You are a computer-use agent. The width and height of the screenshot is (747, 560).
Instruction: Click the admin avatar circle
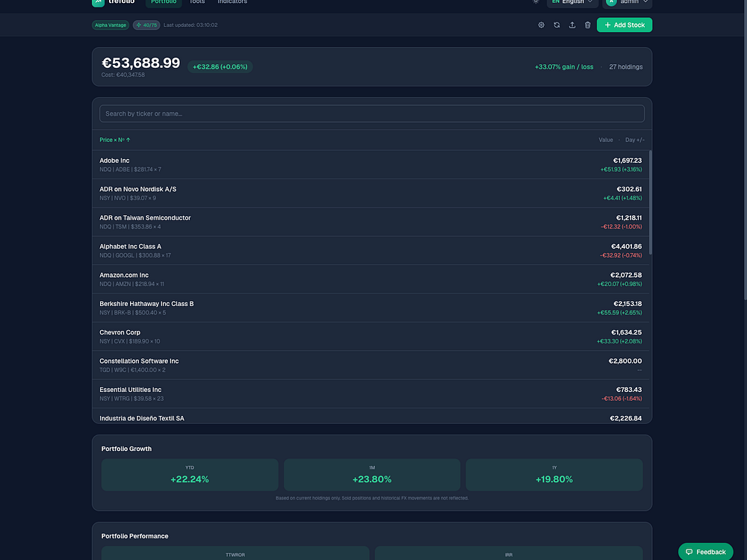point(611,2)
